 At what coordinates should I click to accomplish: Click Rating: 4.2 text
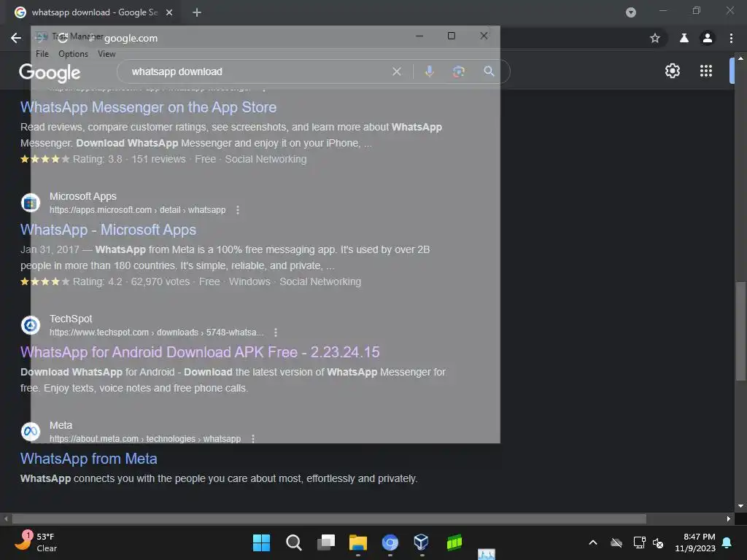[98, 281]
